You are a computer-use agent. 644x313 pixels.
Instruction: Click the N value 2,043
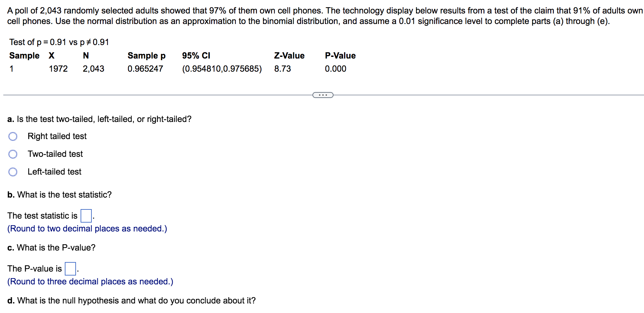point(93,69)
